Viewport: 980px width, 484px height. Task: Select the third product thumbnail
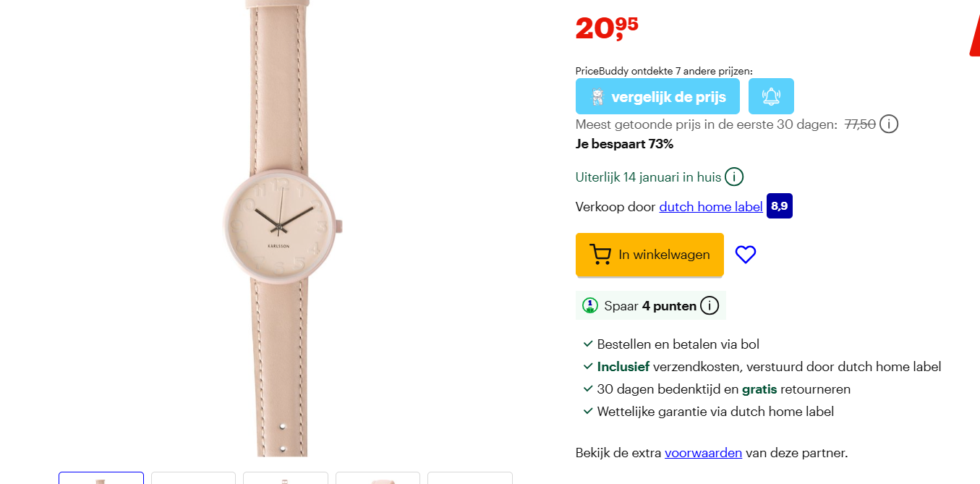(286, 478)
